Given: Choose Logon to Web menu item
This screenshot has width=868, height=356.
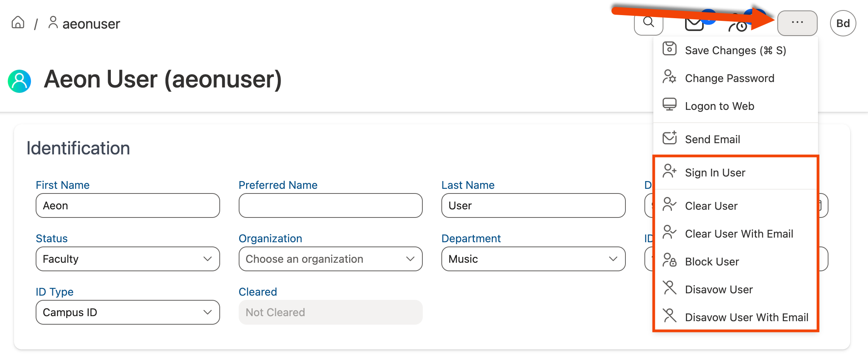Looking at the screenshot, I should [x=719, y=106].
